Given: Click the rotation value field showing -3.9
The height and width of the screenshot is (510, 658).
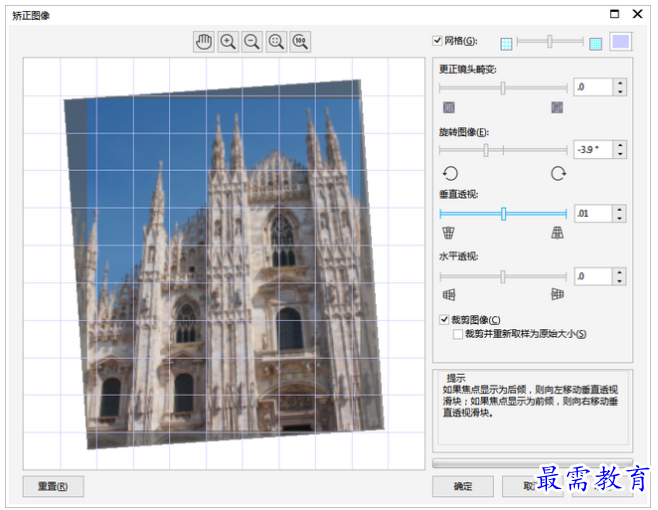Looking at the screenshot, I should [593, 149].
